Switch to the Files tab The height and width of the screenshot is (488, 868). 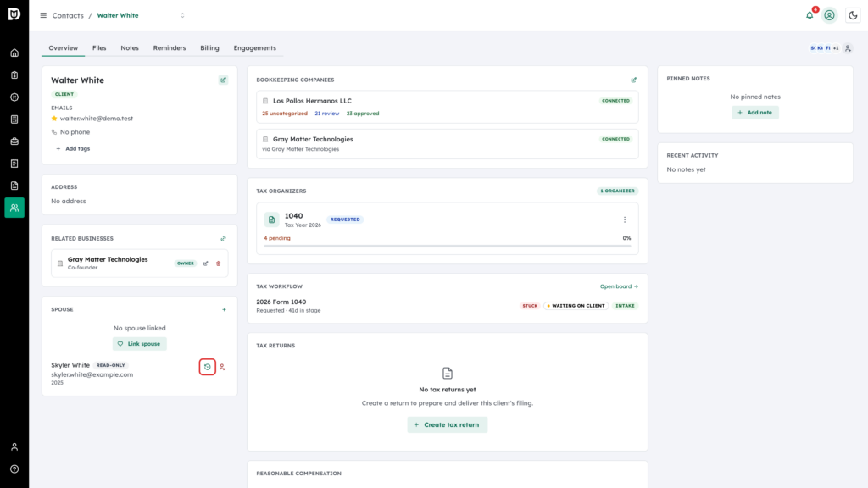click(99, 48)
